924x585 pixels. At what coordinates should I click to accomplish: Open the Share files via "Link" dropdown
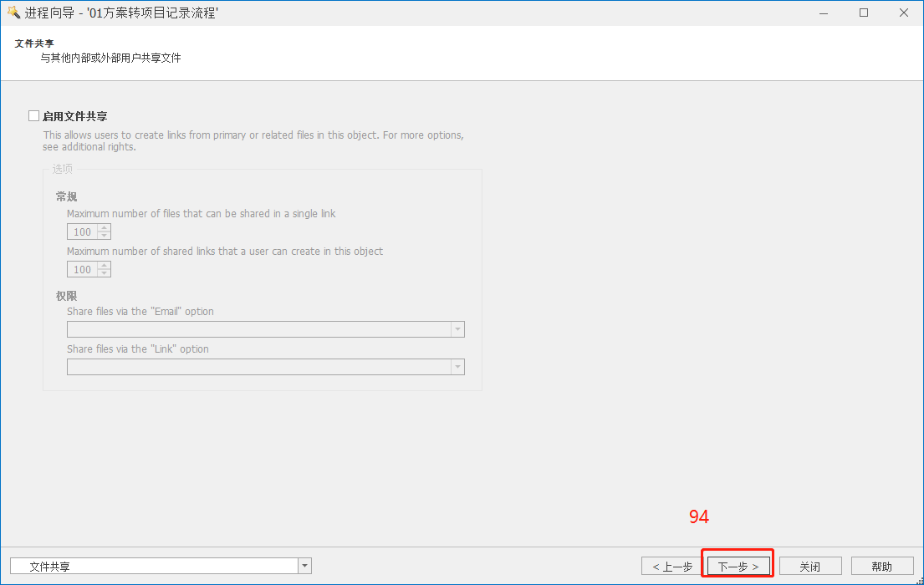pos(457,367)
